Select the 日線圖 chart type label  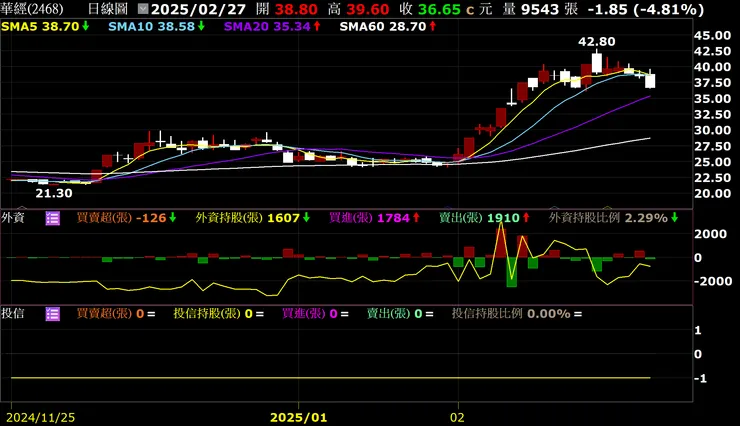[x=108, y=9]
